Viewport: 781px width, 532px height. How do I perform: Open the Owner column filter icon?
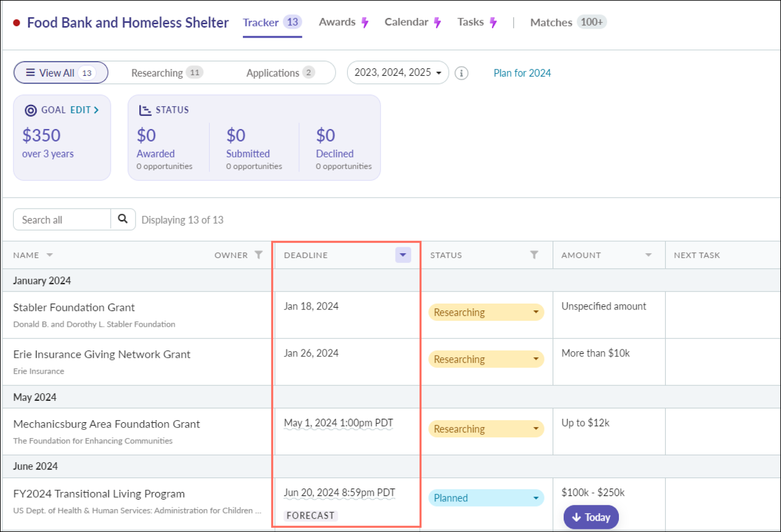tap(258, 254)
